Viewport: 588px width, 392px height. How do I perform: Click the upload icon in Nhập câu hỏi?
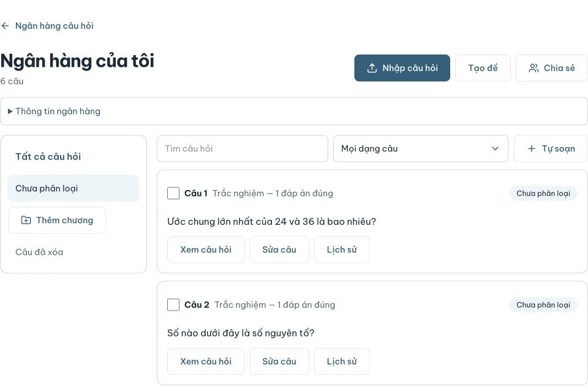click(372, 68)
